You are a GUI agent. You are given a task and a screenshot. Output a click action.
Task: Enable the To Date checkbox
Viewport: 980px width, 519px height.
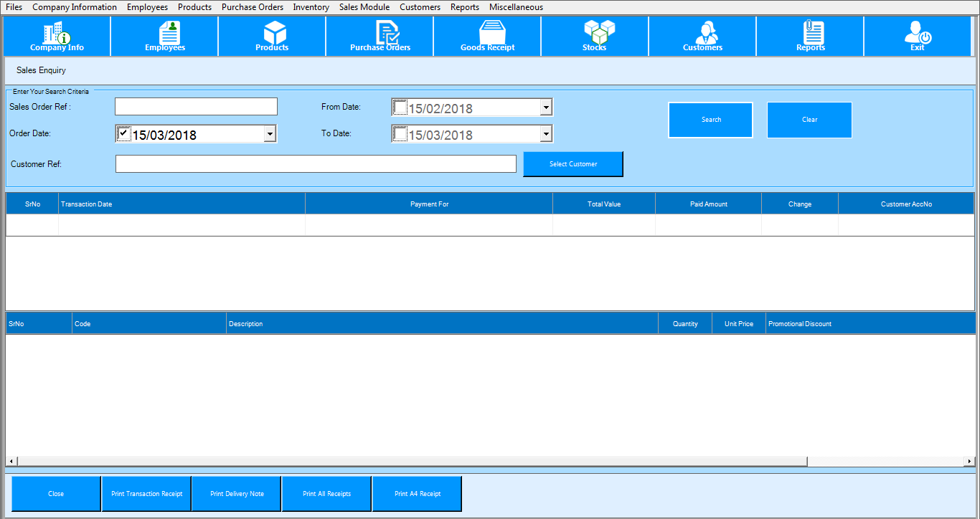point(400,134)
